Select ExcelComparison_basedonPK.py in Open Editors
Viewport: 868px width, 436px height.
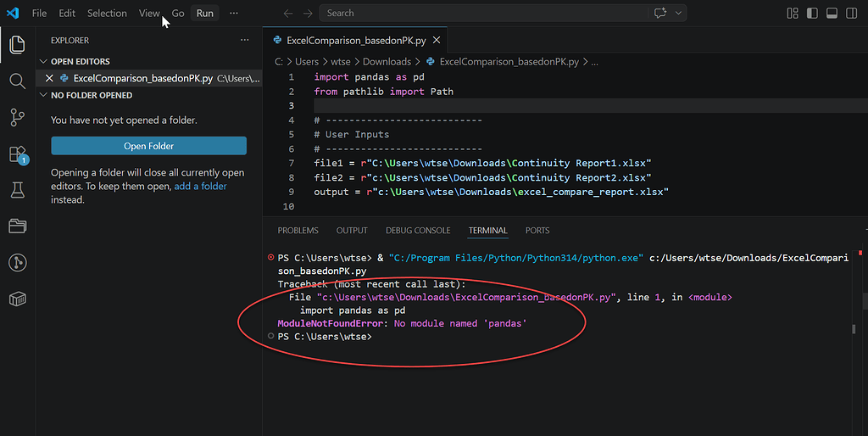point(149,78)
